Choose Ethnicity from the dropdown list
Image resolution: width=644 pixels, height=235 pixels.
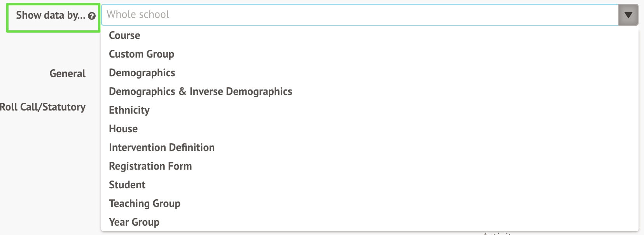pos(129,110)
